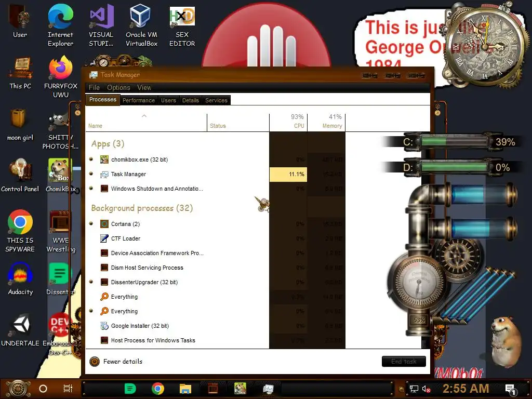
Task: Click the muted volume tray icon
Action: coord(426,389)
